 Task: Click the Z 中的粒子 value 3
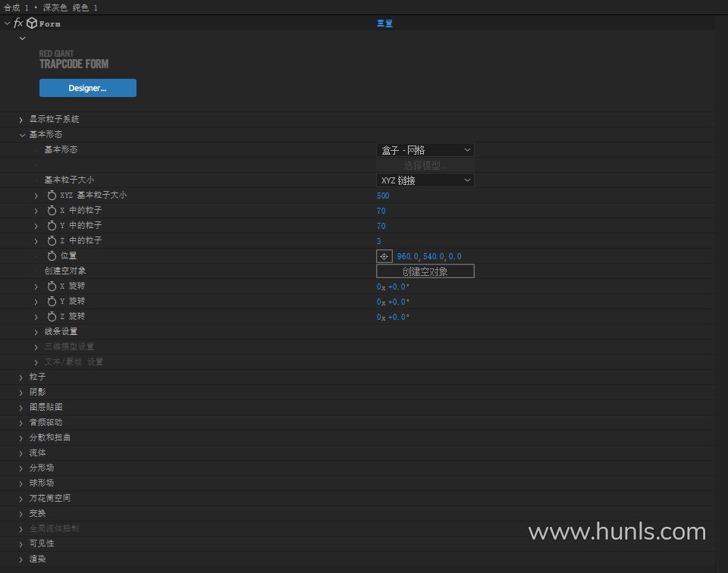click(379, 241)
